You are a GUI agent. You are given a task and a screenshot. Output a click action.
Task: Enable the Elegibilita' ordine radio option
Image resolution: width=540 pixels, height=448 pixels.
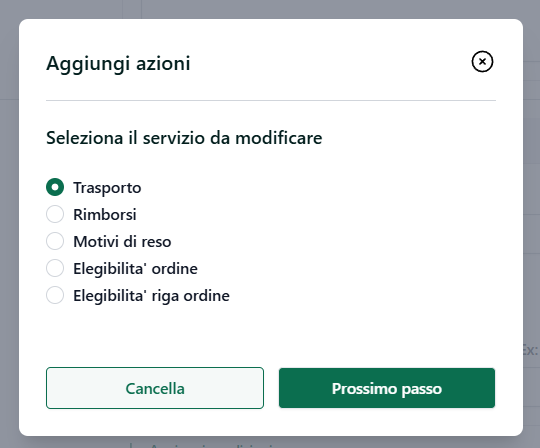click(x=55, y=268)
